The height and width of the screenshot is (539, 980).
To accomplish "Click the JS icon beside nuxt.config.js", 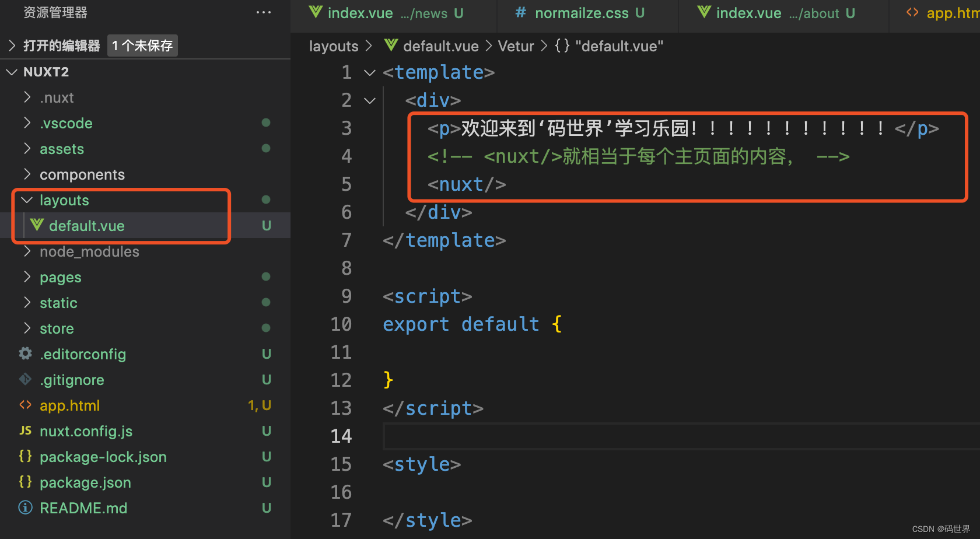I will [x=26, y=430].
